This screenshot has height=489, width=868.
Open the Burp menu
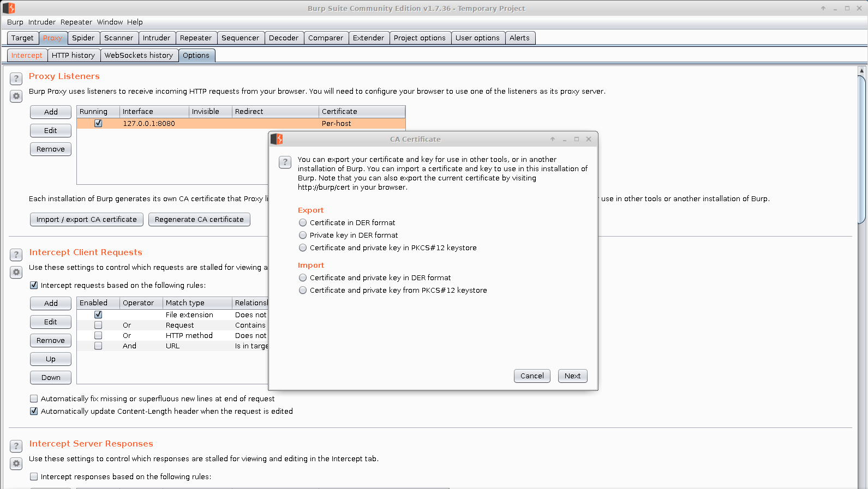click(x=15, y=22)
